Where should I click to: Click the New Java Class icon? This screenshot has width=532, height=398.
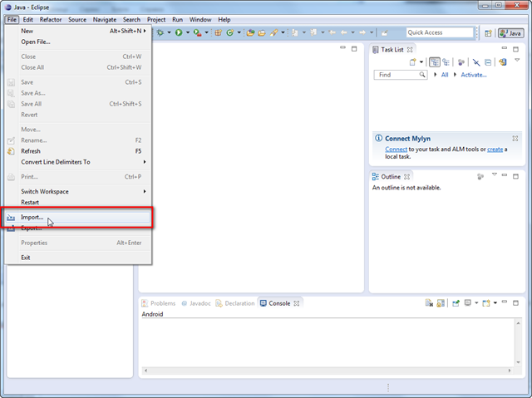tap(230, 32)
